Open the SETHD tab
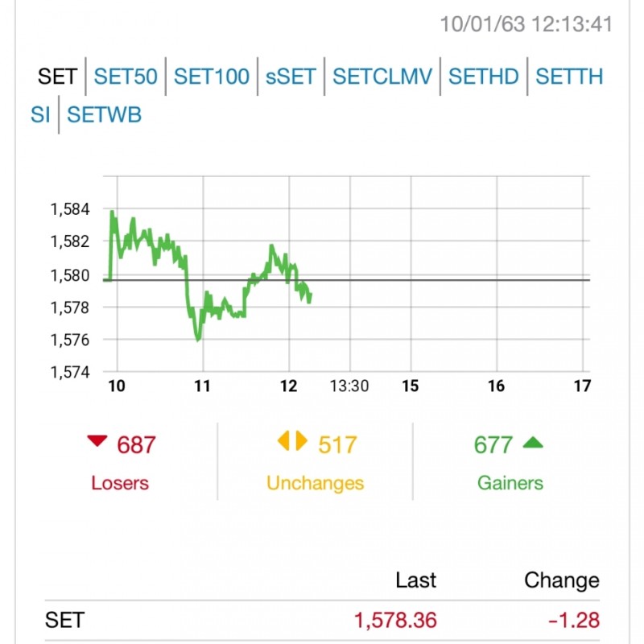The image size is (644, 644). [x=484, y=77]
